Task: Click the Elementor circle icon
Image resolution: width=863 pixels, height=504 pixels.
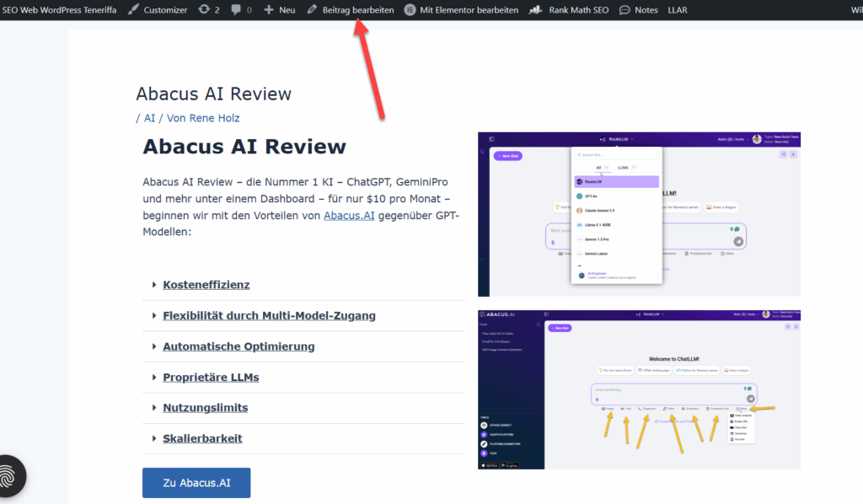Action: pyautogui.click(x=410, y=10)
